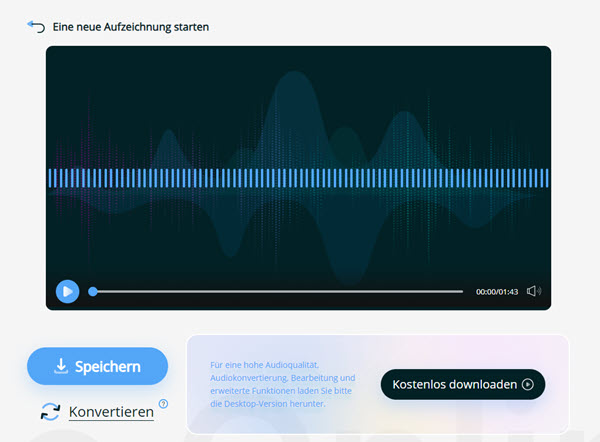The height and width of the screenshot is (442, 600).
Task: Click the Konvertieren link
Action: [111, 412]
